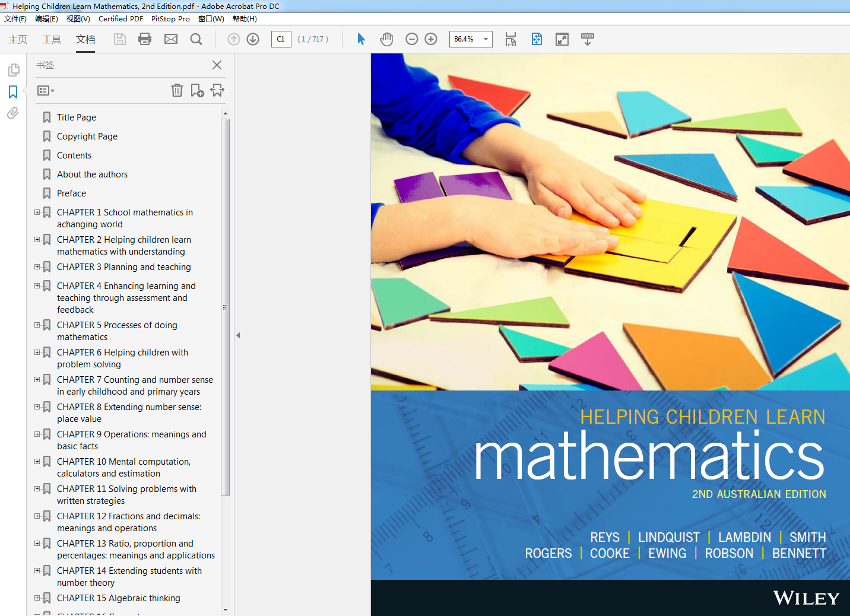The image size is (850, 616).
Task: Expand CHAPTER 4 bookmark
Action: [x=37, y=285]
